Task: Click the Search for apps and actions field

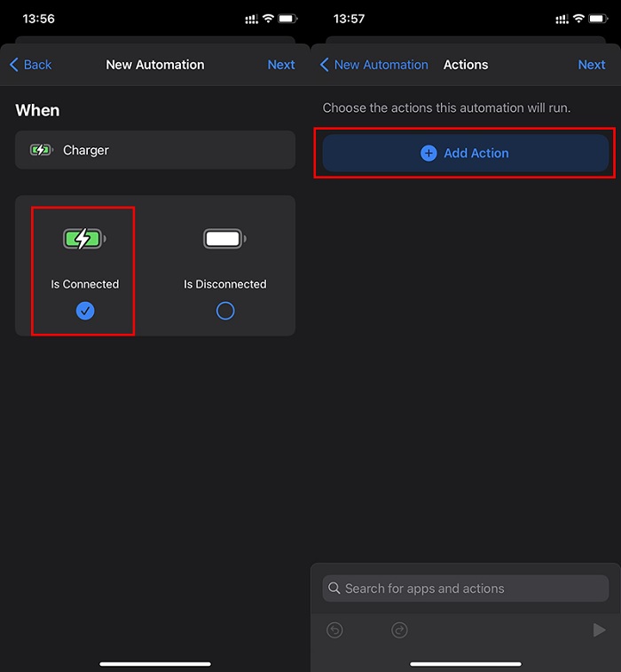Action: [x=466, y=588]
